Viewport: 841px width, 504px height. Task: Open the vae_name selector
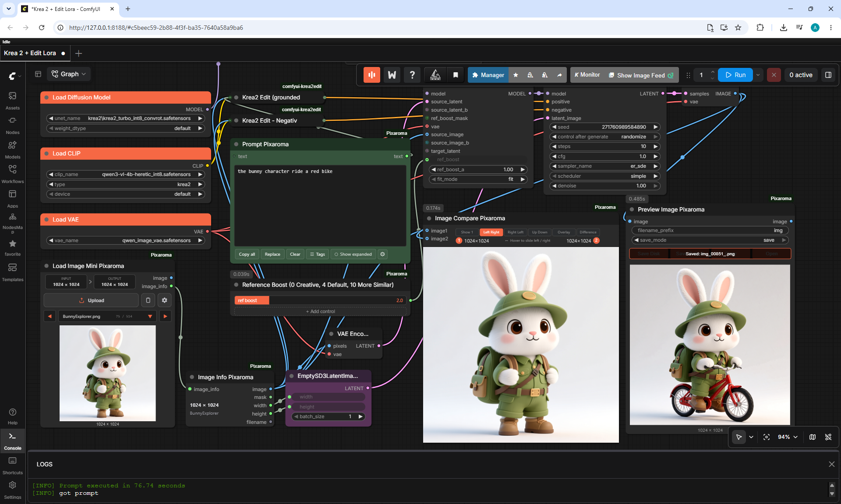[125, 240]
